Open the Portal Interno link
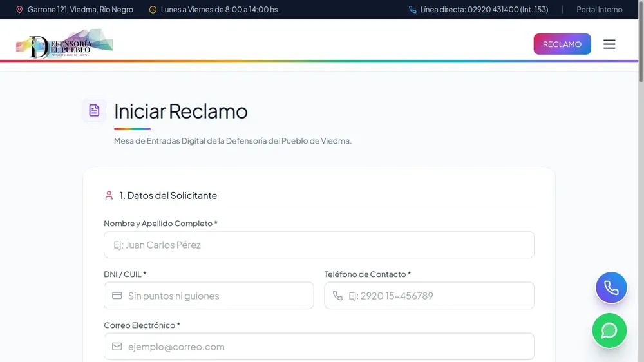Image resolution: width=644 pixels, height=362 pixels. click(599, 10)
